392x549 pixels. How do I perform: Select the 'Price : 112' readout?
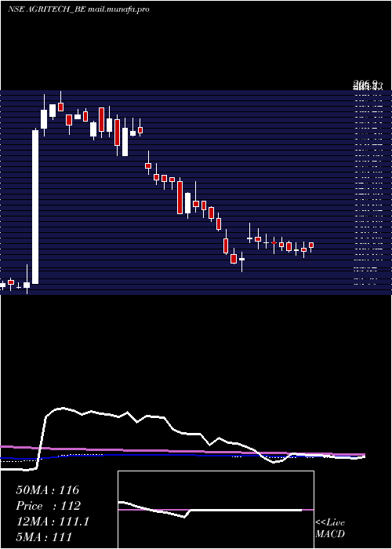pos(49,506)
